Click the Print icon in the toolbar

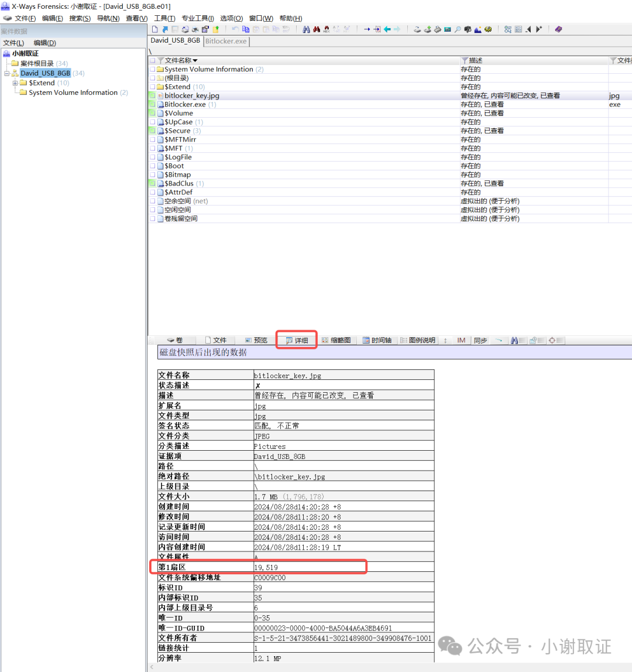[x=195, y=29]
